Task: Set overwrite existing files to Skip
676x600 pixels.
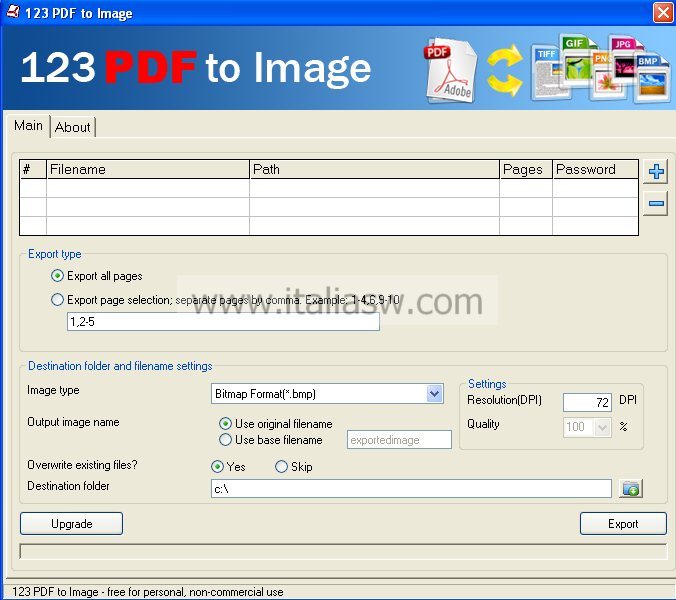Action: pos(294,466)
